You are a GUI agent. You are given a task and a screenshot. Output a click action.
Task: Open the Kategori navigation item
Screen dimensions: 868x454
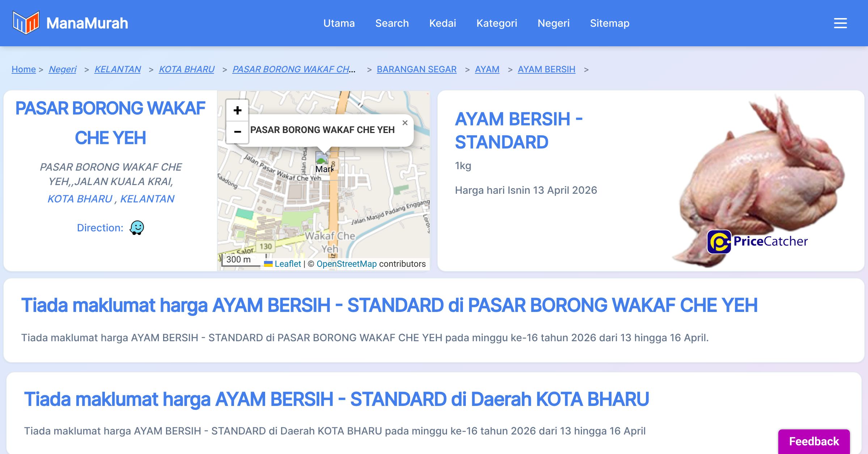(497, 23)
